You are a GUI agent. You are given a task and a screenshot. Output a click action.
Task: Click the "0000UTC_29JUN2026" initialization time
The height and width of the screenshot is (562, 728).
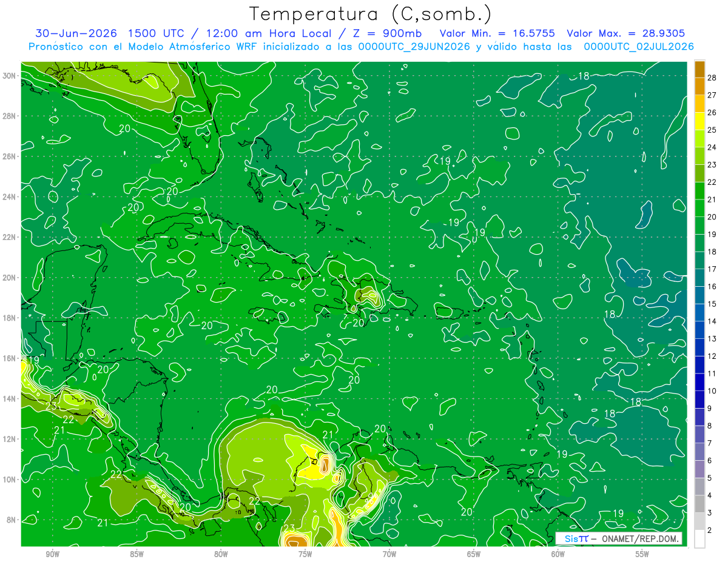414,47
